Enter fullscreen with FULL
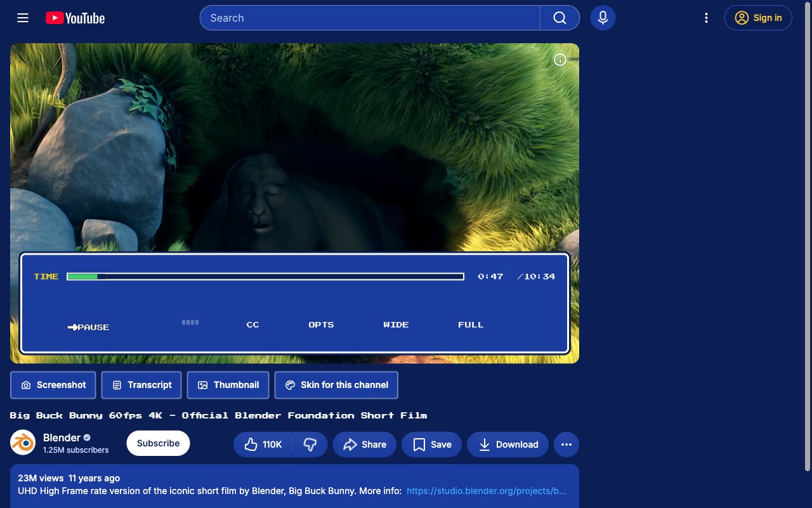812x508 pixels. tap(471, 324)
